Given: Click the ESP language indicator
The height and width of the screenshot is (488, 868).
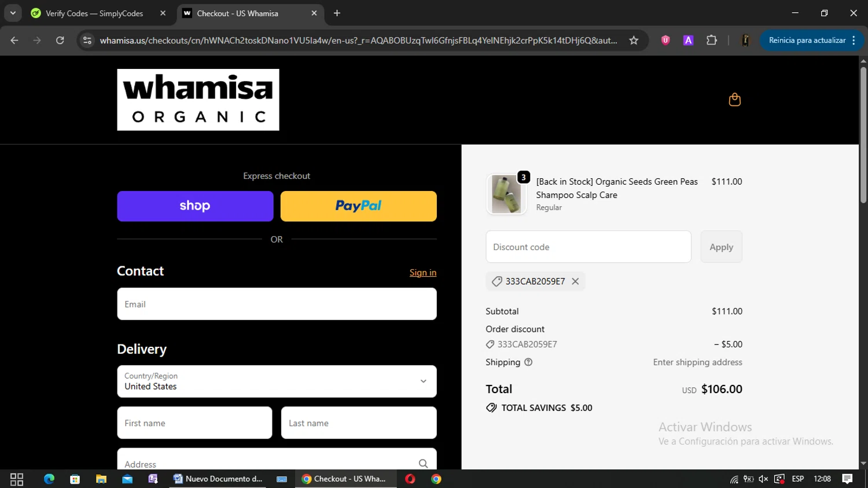Looking at the screenshot, I should click(x=798, y=479).
